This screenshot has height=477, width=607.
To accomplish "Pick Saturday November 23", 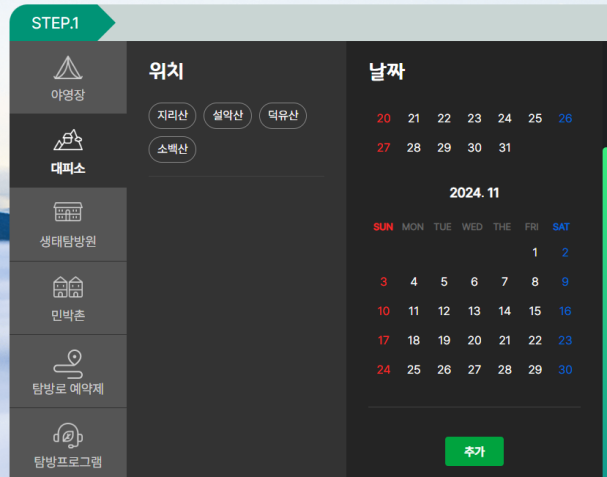I will (565, 340).
